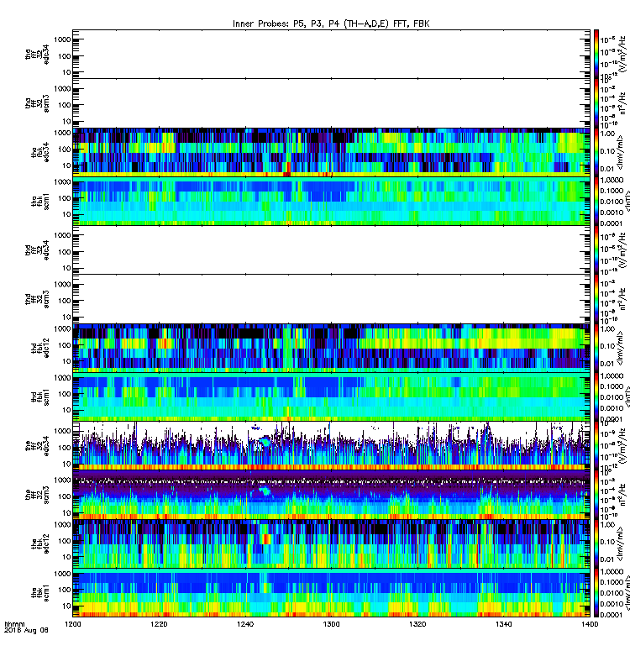Viewport: 630px width, 672px height.
Task: Click the 1400 time tick label
Action: 590,624
